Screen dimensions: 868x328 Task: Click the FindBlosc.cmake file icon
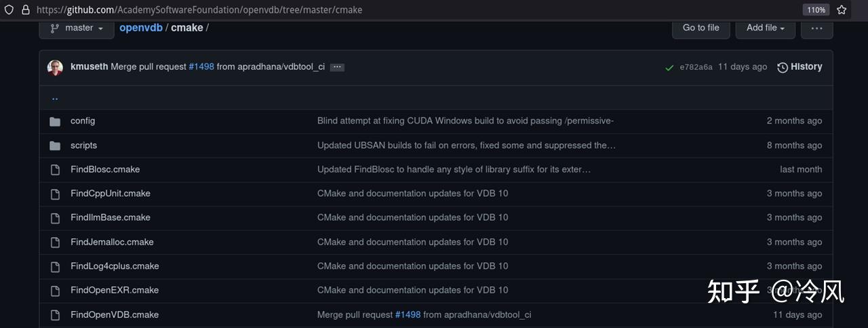[55, 170]
